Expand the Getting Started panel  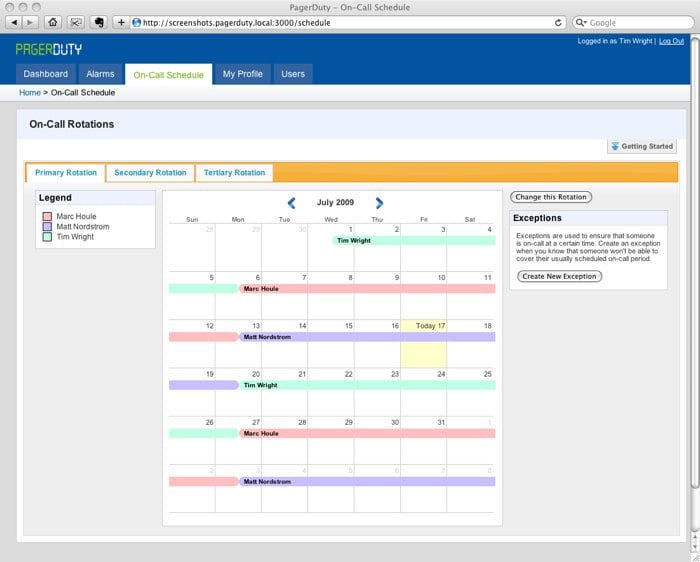pos(642,146)
